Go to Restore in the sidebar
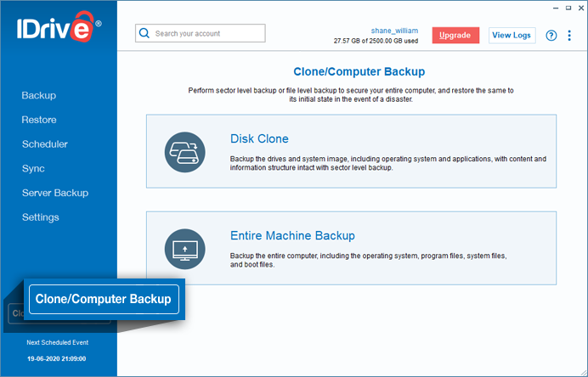This screenshot has height=377, width=588. pos(39,120)
